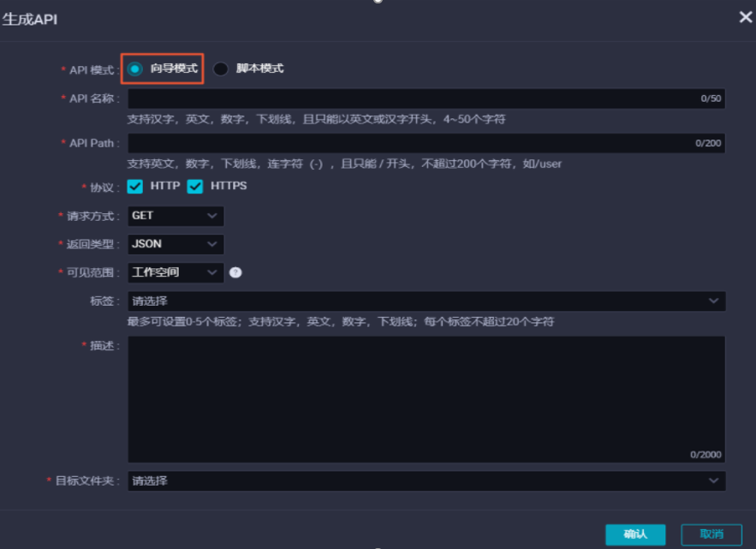
Task: Open the 返回类型 dropdown showing JSON
Action: (175, 244)
